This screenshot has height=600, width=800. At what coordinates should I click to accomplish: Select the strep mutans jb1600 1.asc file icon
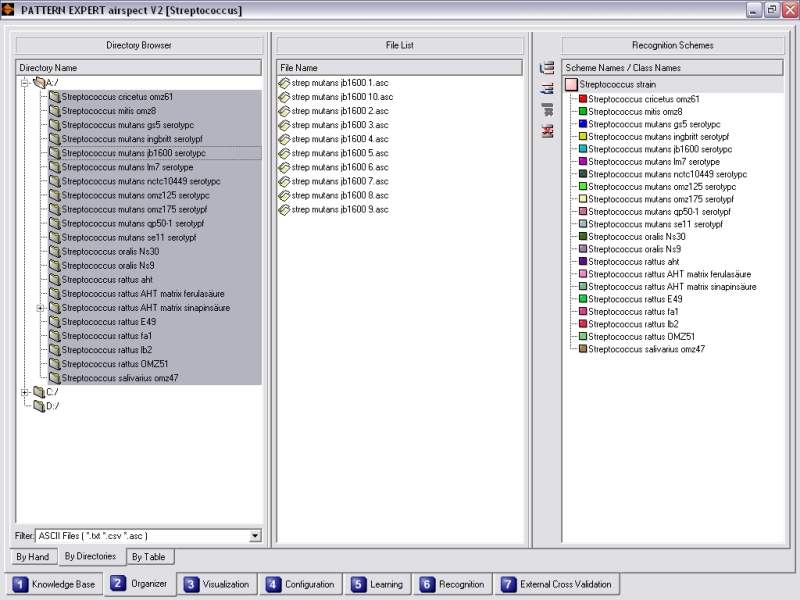284,83
